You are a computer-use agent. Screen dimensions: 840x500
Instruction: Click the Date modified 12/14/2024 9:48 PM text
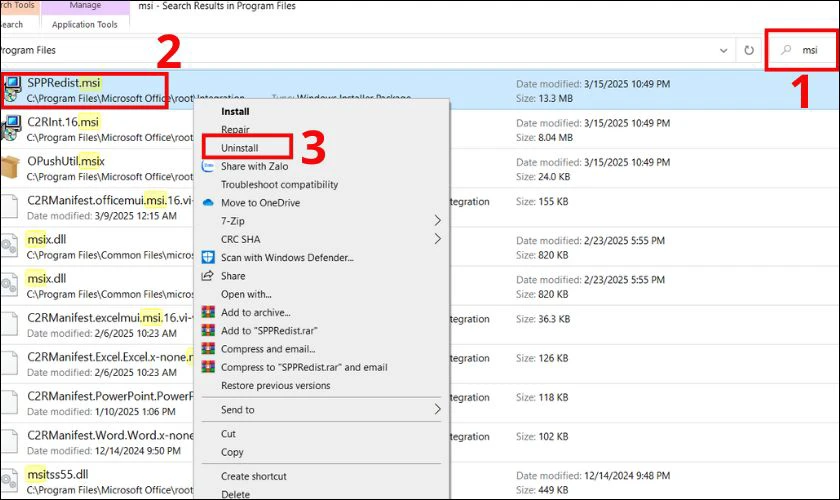point(593,475)
